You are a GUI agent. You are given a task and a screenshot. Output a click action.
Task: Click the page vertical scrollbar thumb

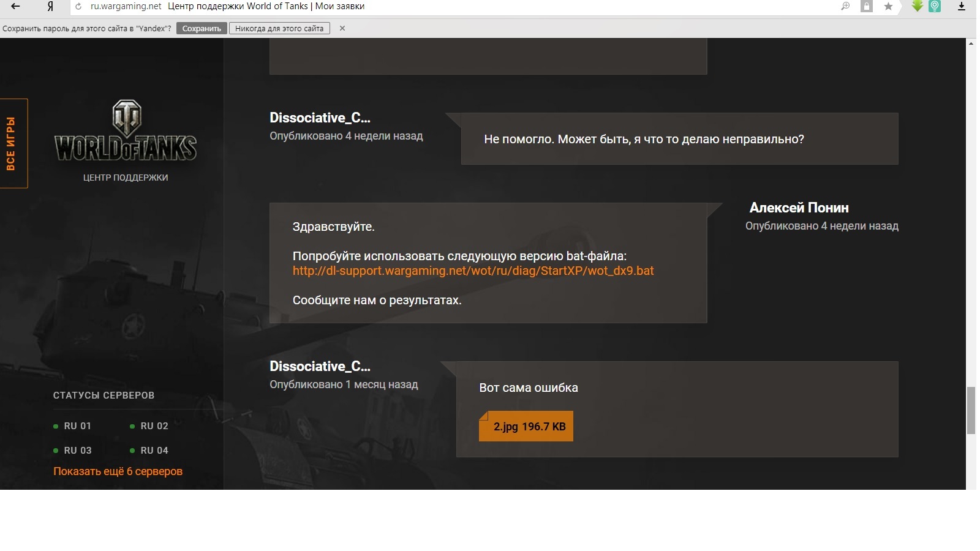(971, 410)
